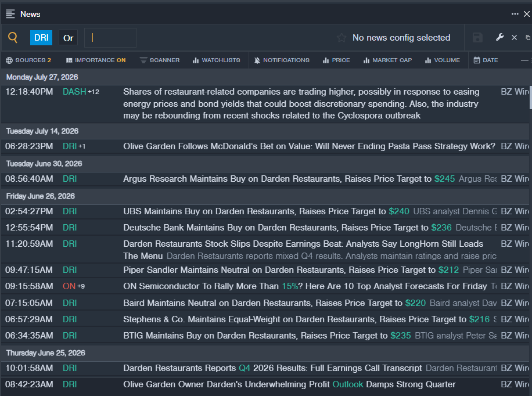The width and height of the screenshot is (532, 396).
Task: Open the Date filter
Action: [486, 60]
